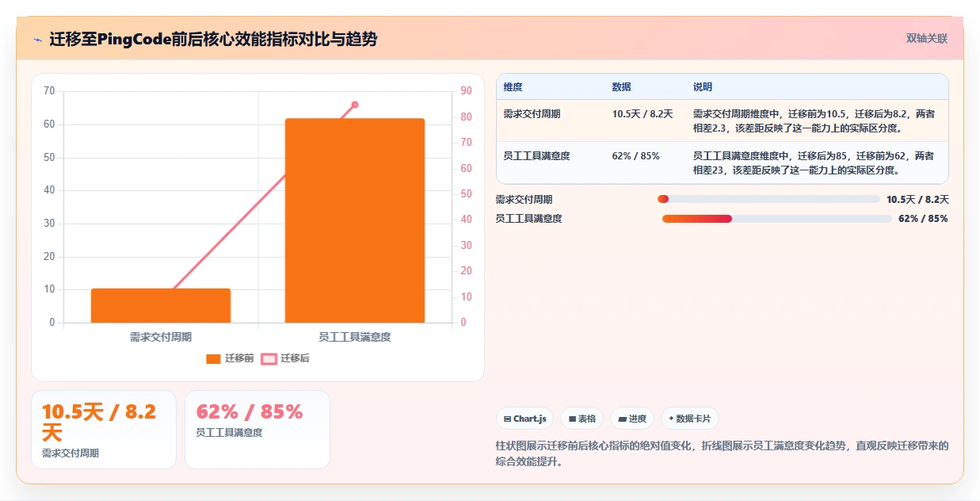This screenshot has height=501, width=980.
Task: Click the 需求交付周期 x-axis label
Action: coord(161,337)
